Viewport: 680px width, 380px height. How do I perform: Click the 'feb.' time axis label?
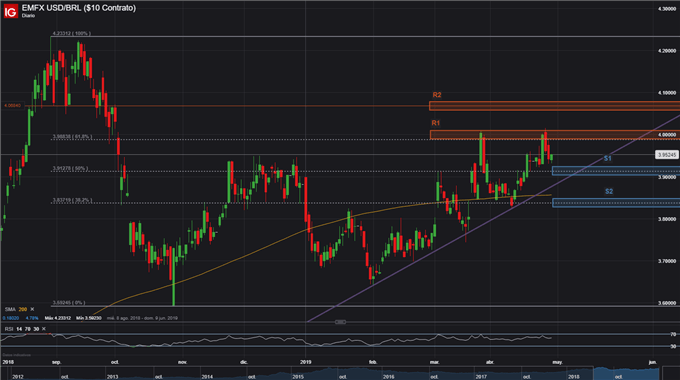373,362
